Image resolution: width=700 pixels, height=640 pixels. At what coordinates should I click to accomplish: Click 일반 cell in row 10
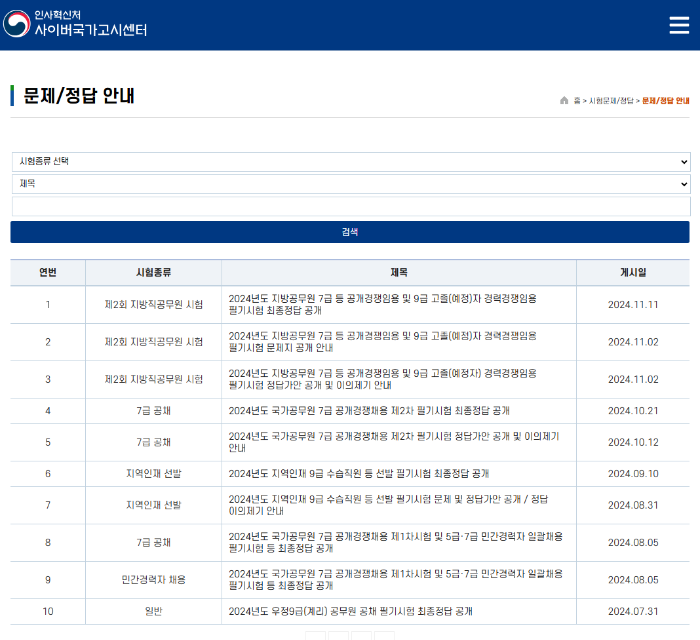[x=154, y=611]
